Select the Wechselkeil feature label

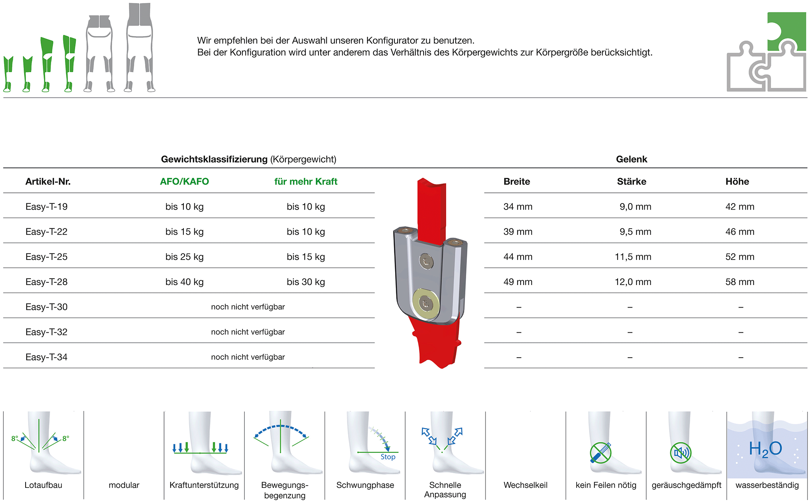[x=526, y=485]
